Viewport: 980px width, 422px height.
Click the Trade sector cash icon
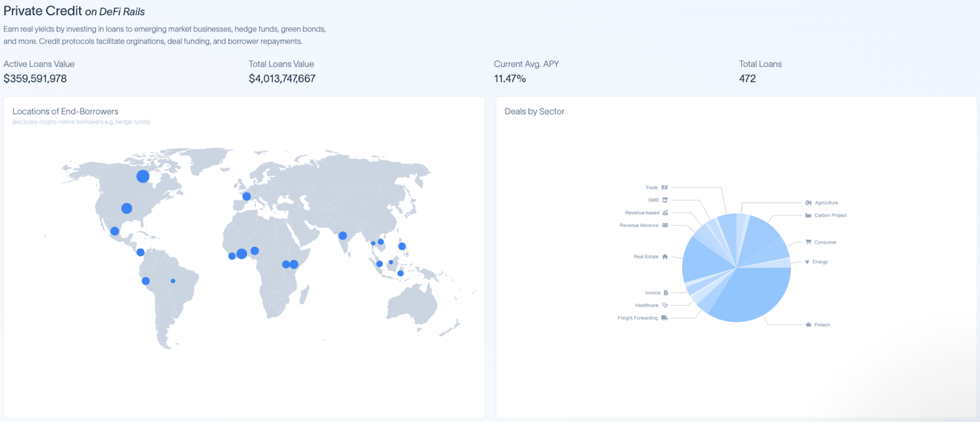665,187
